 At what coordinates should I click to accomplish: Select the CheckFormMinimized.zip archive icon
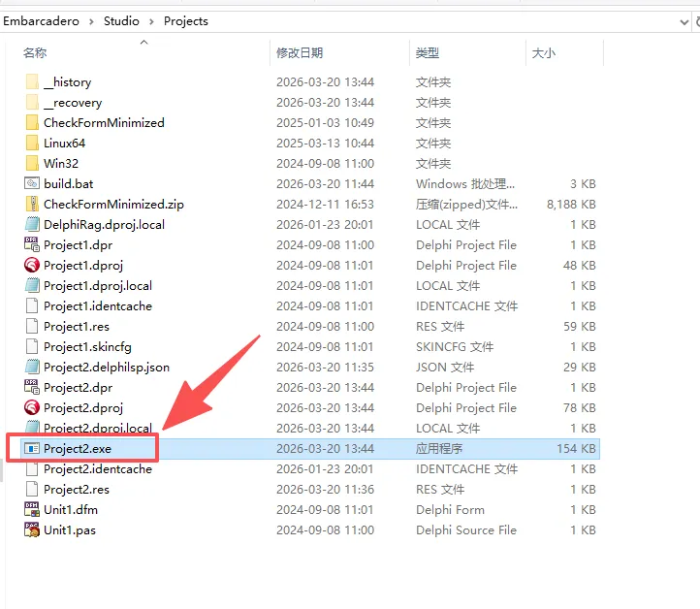32,204
